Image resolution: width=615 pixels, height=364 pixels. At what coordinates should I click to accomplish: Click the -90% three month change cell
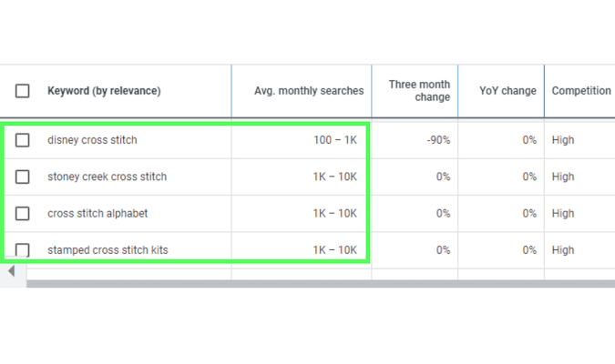click(438, 140)
